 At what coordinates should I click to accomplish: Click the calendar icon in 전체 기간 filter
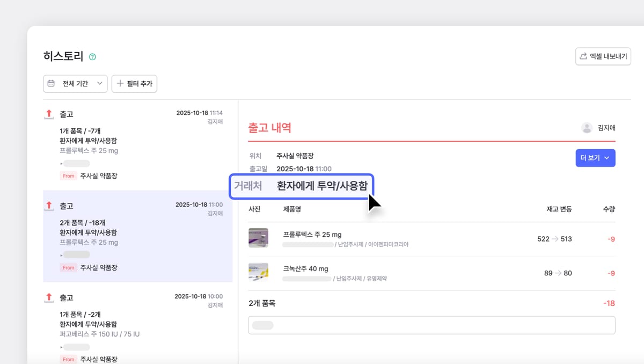click(x=52, y=84)
